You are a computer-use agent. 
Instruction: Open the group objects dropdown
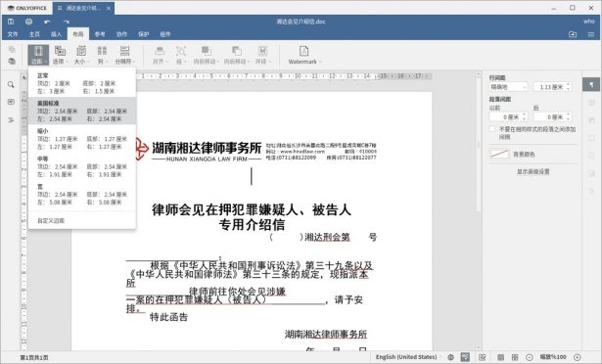180,55
